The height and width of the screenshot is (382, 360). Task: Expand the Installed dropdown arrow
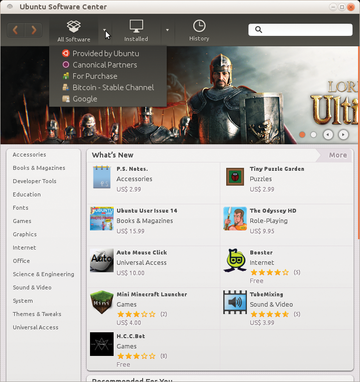click(167, 30)
